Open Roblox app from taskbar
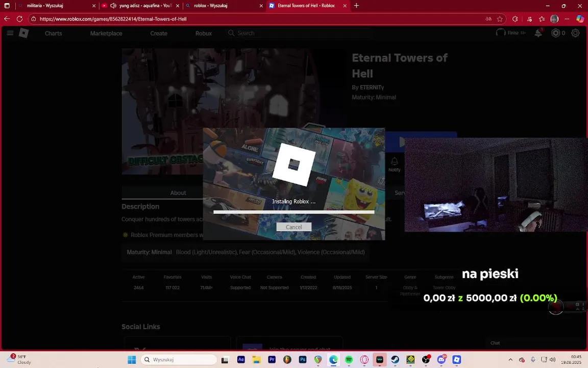Screen dimensions: 588x368 [x=456, y=360]
